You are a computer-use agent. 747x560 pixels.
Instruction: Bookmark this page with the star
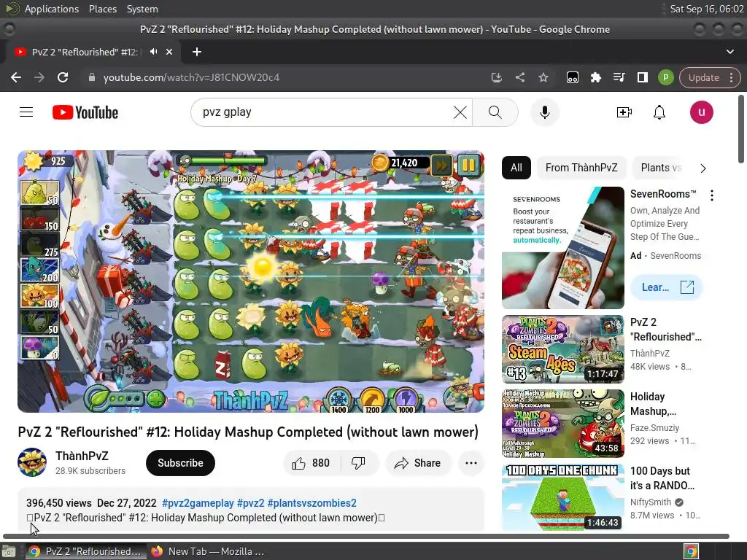[x=543, y=77]
